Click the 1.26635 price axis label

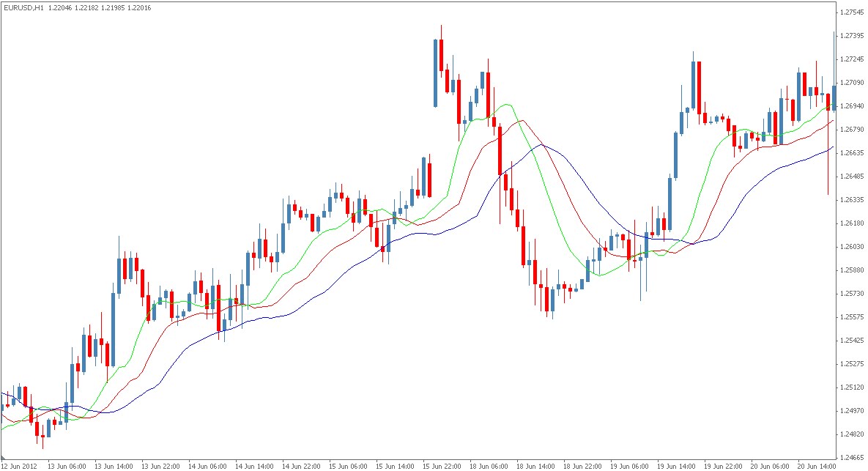click(x=852, y=153)
